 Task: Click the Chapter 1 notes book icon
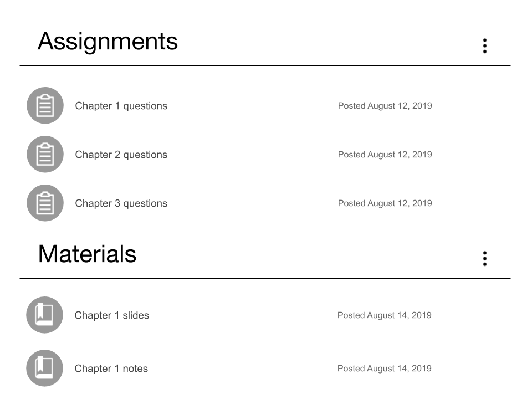[x=44, y=368]
